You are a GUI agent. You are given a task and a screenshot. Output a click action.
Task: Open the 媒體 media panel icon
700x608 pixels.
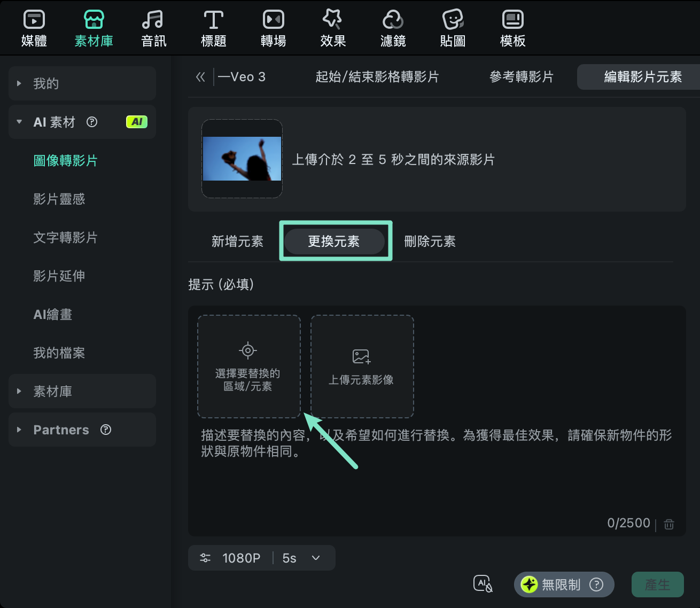34,28
